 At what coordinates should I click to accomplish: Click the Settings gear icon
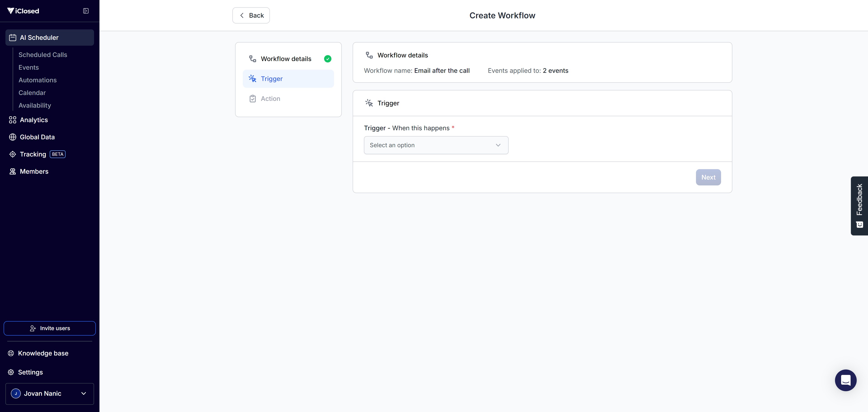click(11, 372)
